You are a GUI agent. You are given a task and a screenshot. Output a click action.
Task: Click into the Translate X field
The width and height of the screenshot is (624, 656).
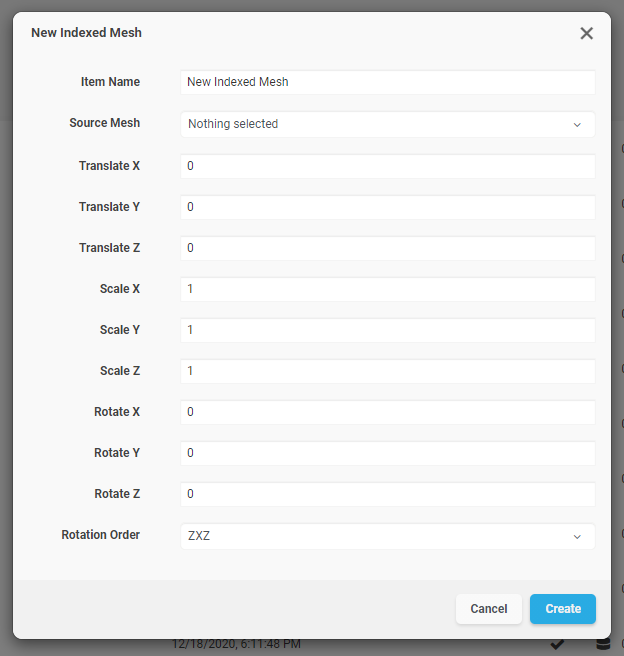388,166
